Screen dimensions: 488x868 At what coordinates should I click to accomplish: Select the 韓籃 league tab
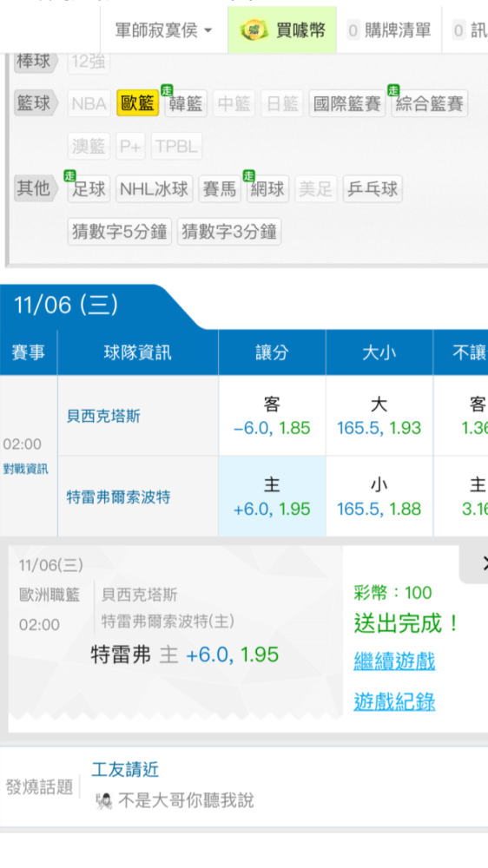click(x=186, y=103)
